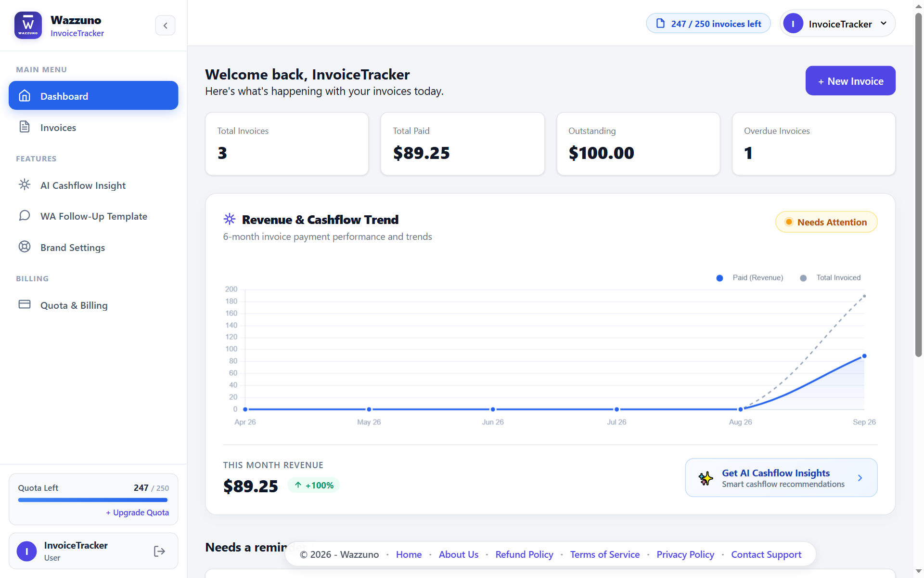The image size is (924, 578).
Task: Open the InvoiceTracker account dropdown
Action: point(837,24)
